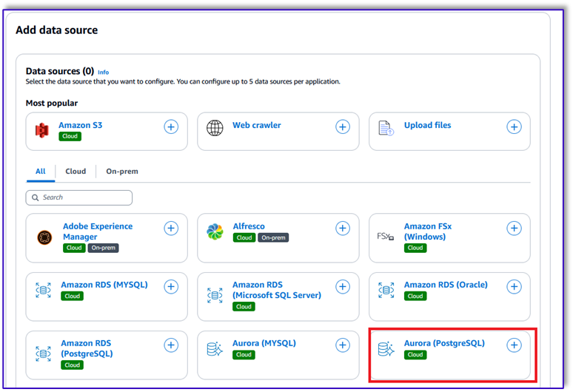Image resolution: width=573 pixels, height=392 pixels.
Task: Click Cloud badge under Amazon FSx (Windows)
Action: (415, 248)
